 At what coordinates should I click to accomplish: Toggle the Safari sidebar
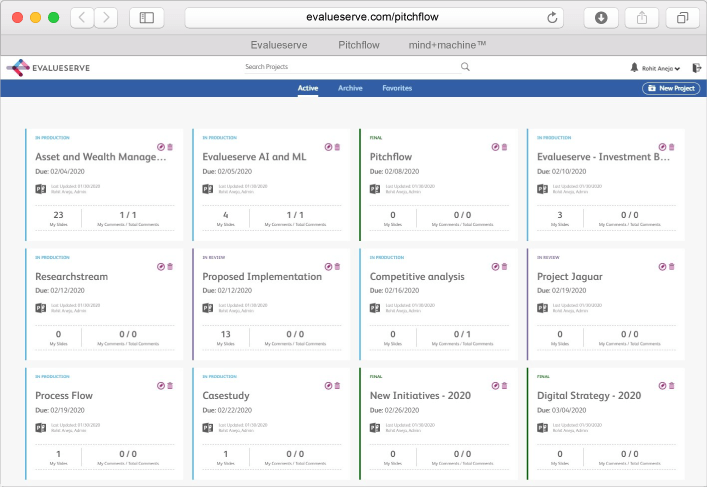147,18
